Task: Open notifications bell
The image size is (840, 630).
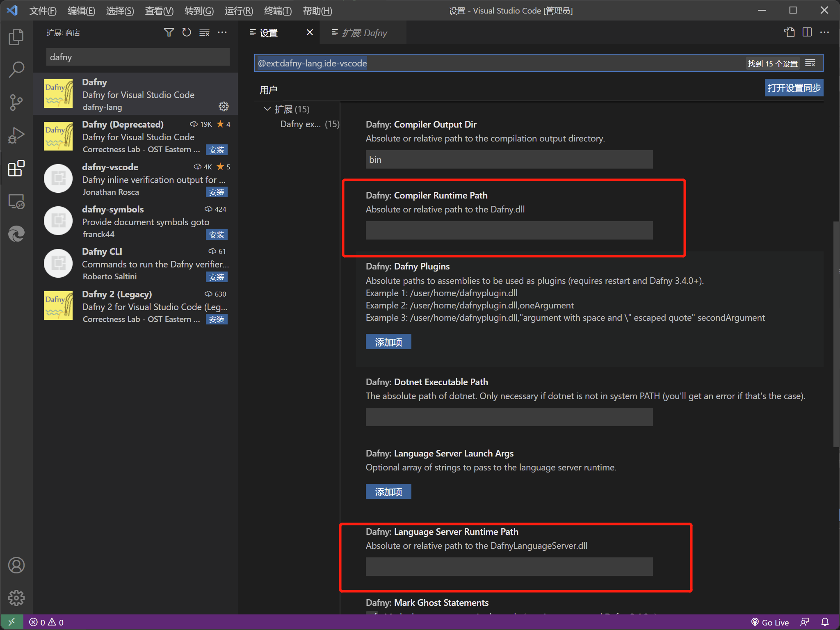Action: pyautogui.click(x=825, y=622)
